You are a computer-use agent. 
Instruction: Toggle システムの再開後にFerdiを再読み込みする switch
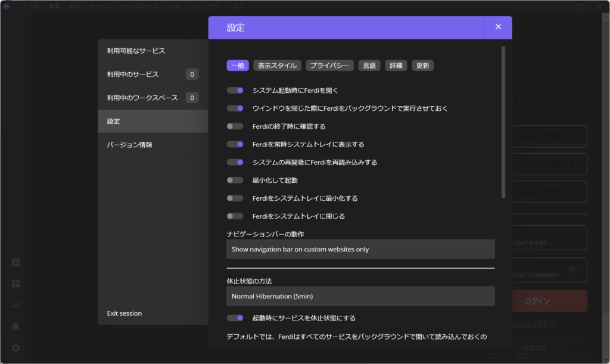click(x=235, y=162)
